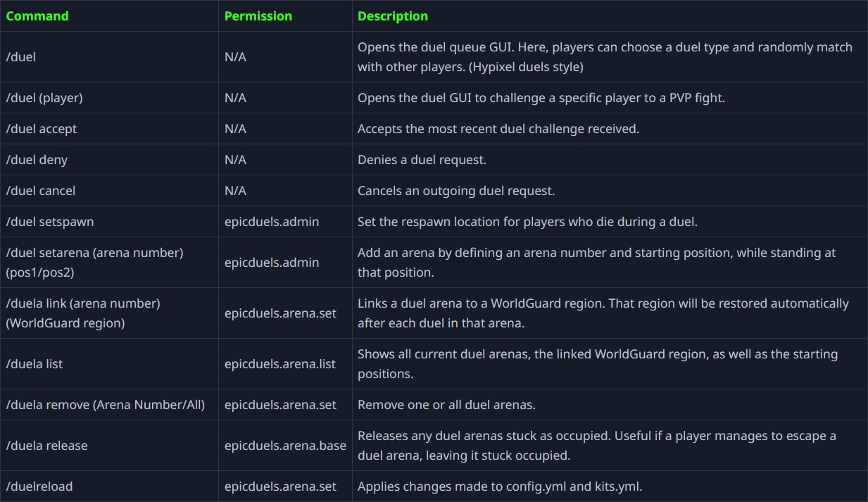Click the Command column header
The height and width of the screenshot is (502, 868).
pos(37,15)
